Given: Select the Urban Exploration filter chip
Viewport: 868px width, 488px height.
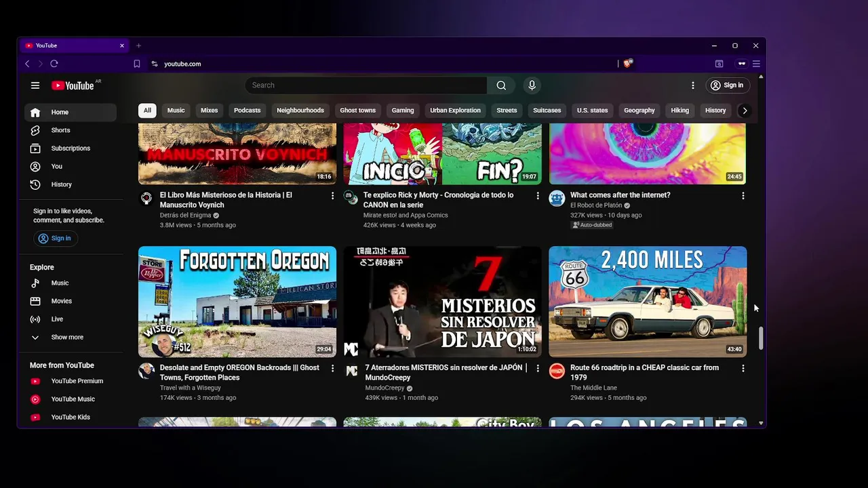Looking at the screenshot, I should click(x=455, y=110).
